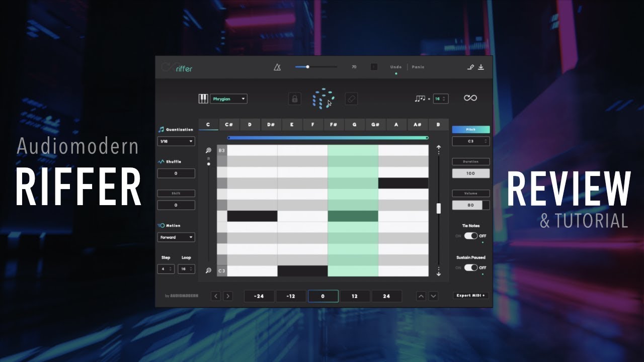Screen dimensions: 644x362
Task: Click the vertical grid scrollbar handle
Action: pyautogui.click(x=438, y=208)
